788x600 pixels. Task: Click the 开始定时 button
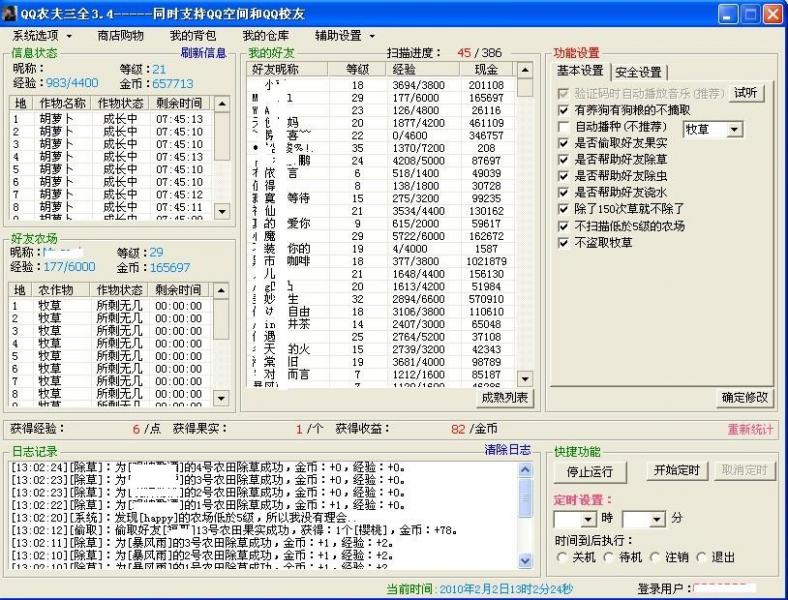click(676, 470)
